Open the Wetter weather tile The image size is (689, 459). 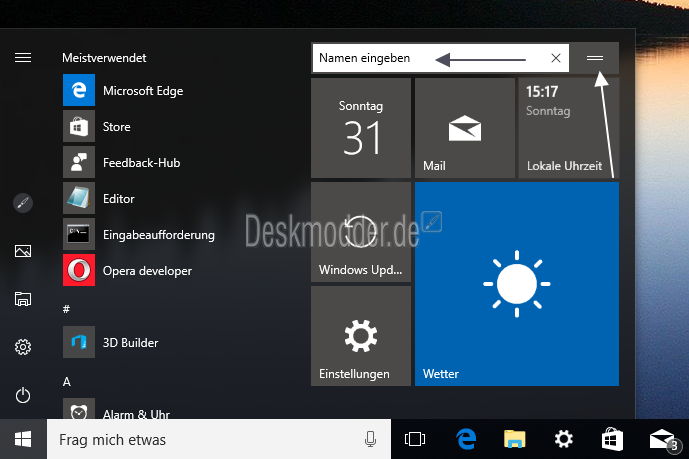coord(517,284)
